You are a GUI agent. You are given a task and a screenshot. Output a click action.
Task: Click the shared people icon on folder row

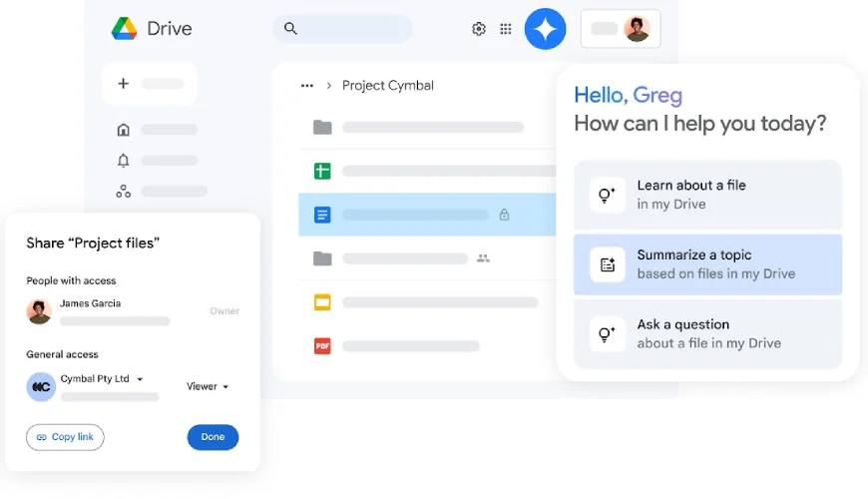(x=483, y=258)
